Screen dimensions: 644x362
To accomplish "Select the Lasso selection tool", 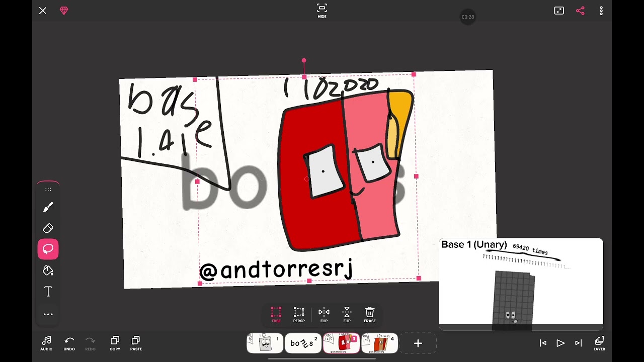I will (48, 249).
